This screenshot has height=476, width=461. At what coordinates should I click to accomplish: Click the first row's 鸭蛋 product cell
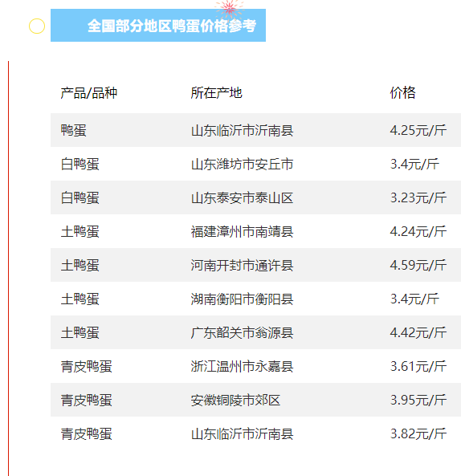tap(74, 131)
